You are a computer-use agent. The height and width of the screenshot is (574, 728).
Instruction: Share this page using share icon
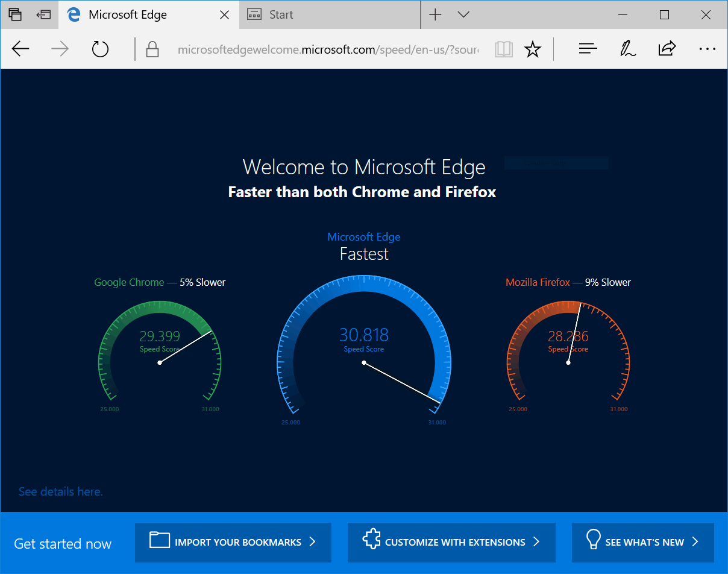[x=667, y=49]
